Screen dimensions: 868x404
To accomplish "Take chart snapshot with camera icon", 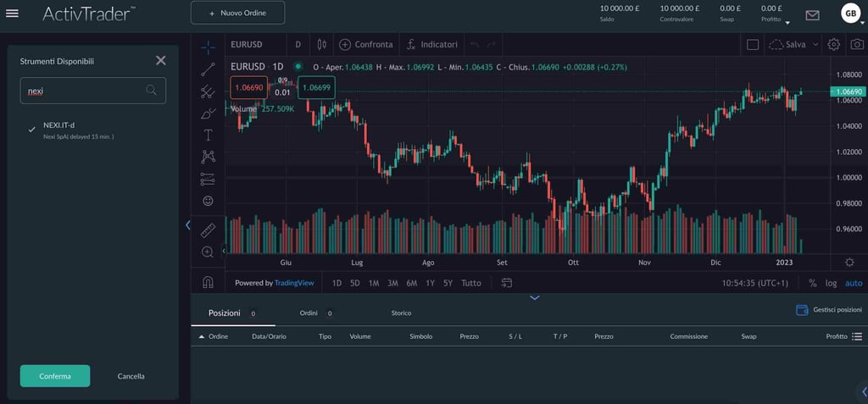I will pos(857,44).
